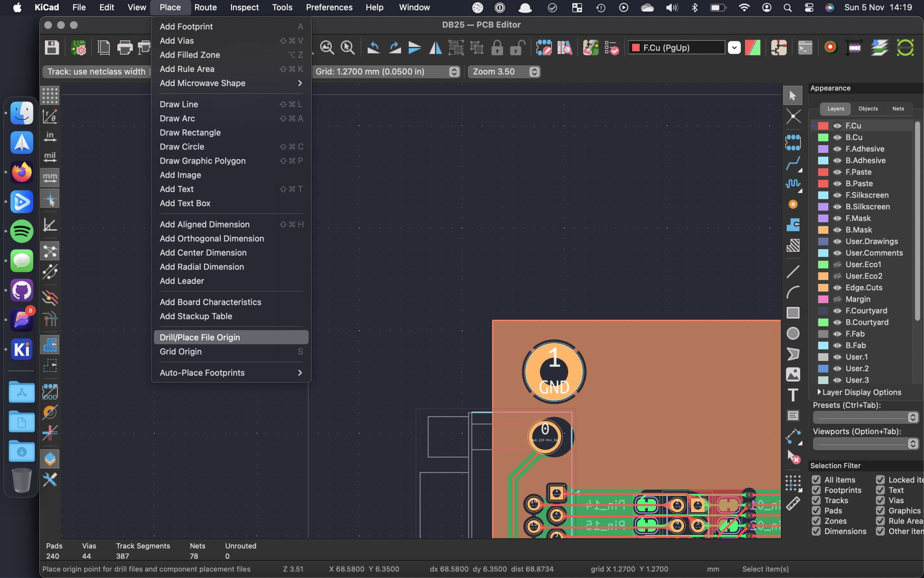Open the Auto-Place Footprints submenu
Image resolution: width=924 pixels, height=578 pixels.
pyautogui.click(x=231, y=373)
